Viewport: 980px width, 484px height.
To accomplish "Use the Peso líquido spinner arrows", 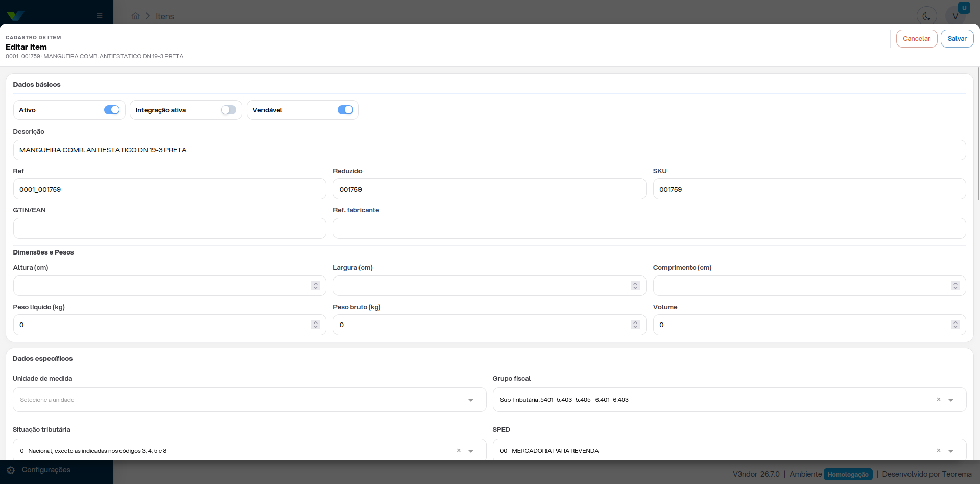I will pyautogui.click(x=316, y=325).
